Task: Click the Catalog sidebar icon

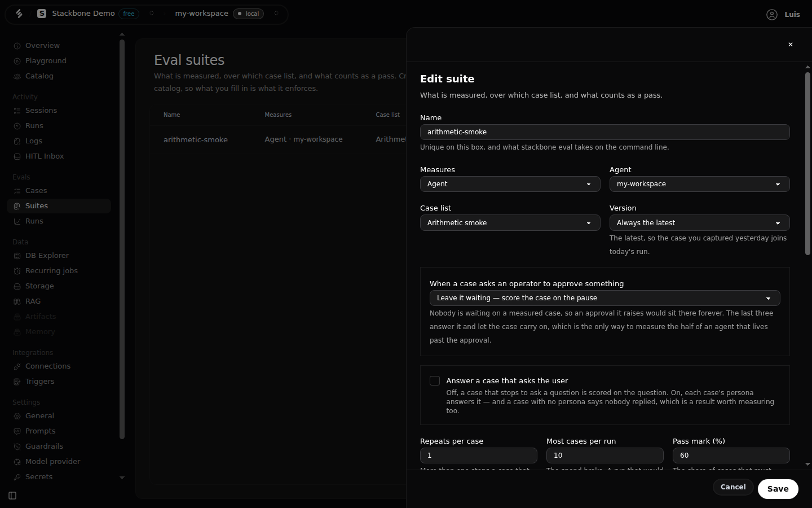Action: coord(17,76)
